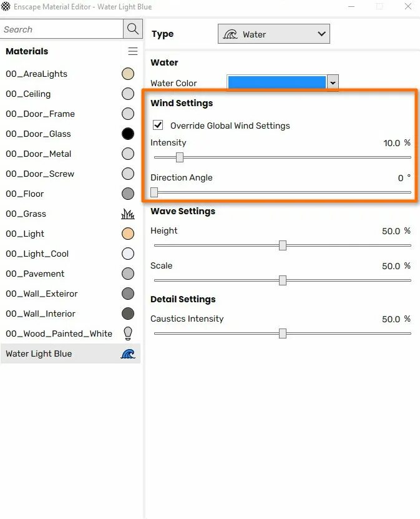Image resolution: width=420 pixels, height=519 pixels.
Task: Select the Water Light Blue material
Action: (70, 353)
